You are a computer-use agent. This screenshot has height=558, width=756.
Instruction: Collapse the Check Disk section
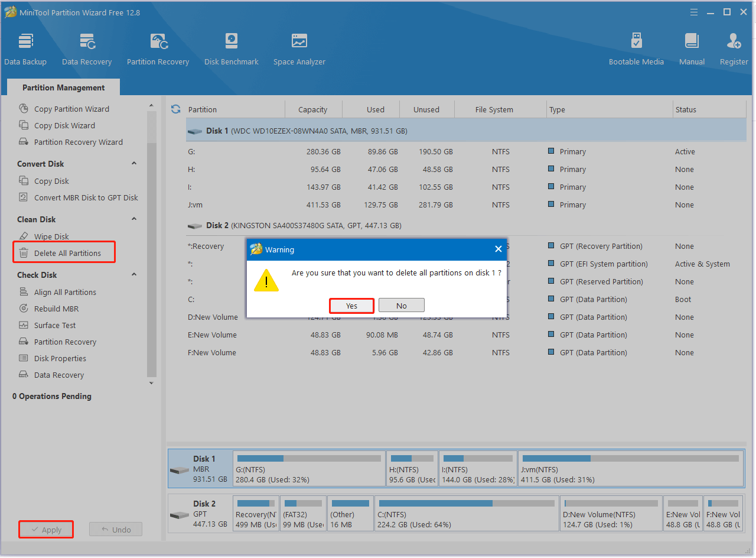[134, 275]
